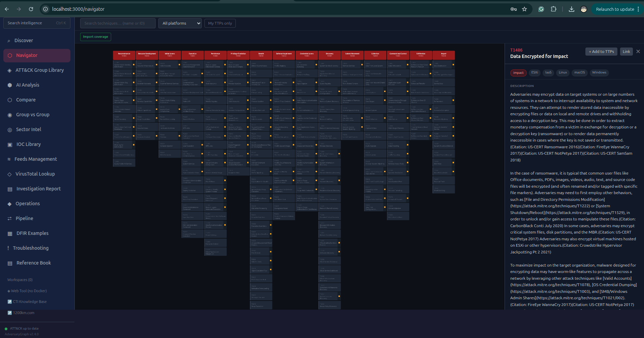Expand Data Destruction marker under Impact

(453, 65)
